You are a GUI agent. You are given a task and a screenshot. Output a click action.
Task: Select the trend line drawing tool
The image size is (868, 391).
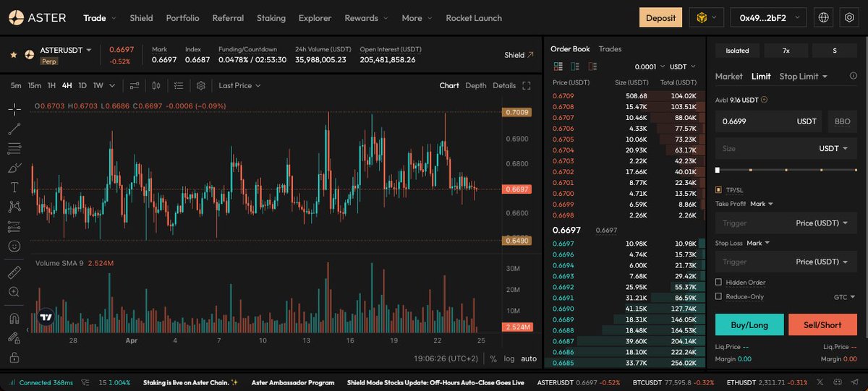pyautogui.click(x=14, y=129)
